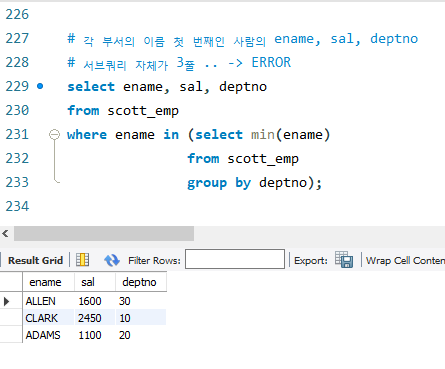
Task: Click the current row indicator arrow for ALLEN
Action: point(6,301)
